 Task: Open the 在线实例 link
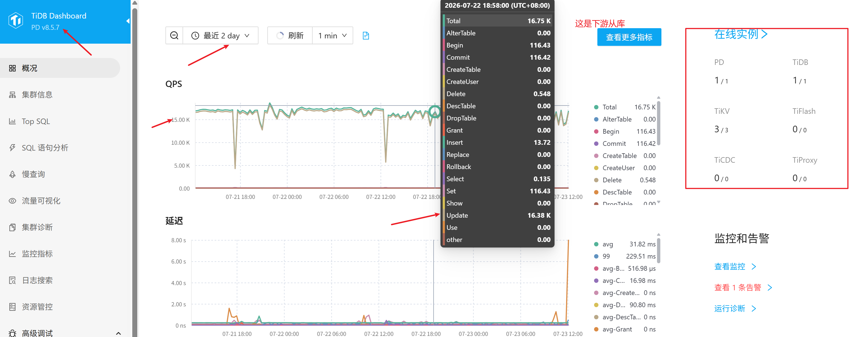[741, 34]
